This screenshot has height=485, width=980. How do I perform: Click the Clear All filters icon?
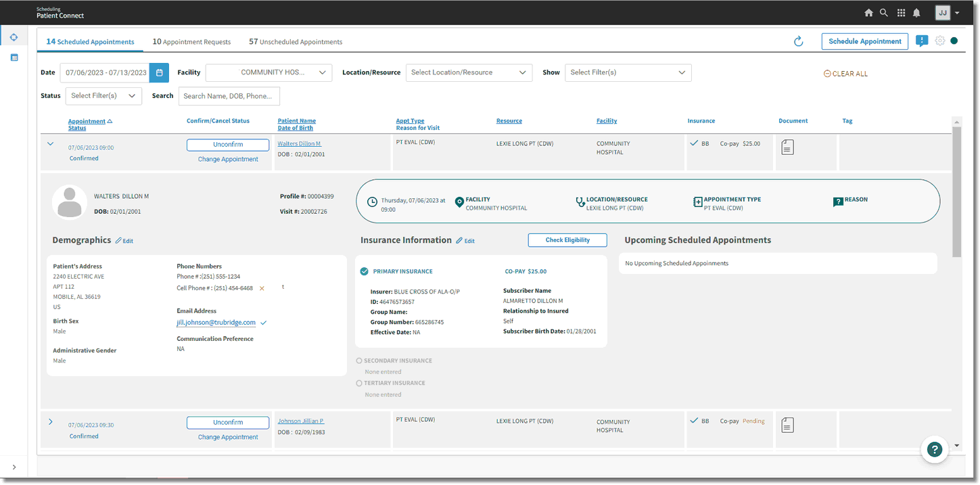coord(827,74)
